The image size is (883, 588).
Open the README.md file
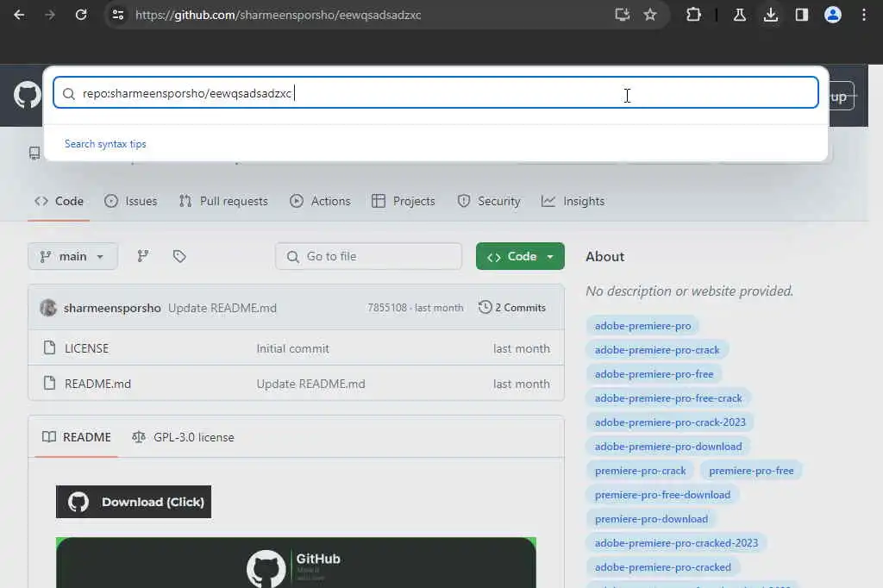(98, 384)
